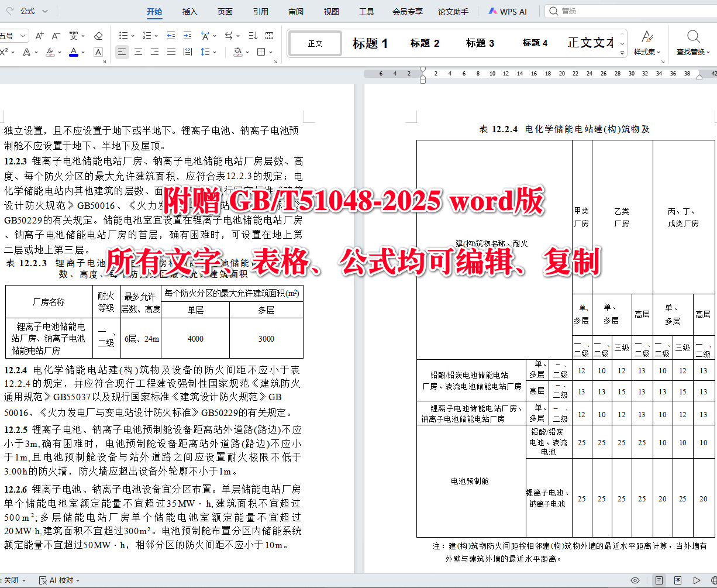This screenshot has width=717, height=588.
Task: Apply the 标题 2 style
Action: (x=425, y=43)
